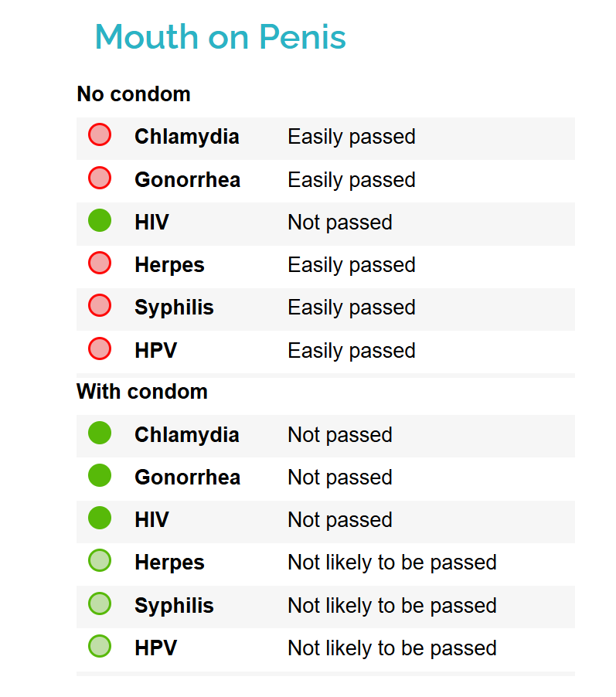
Task: Click the bold Gonorrhea label under With condom
Action: (x=187, y=478)
